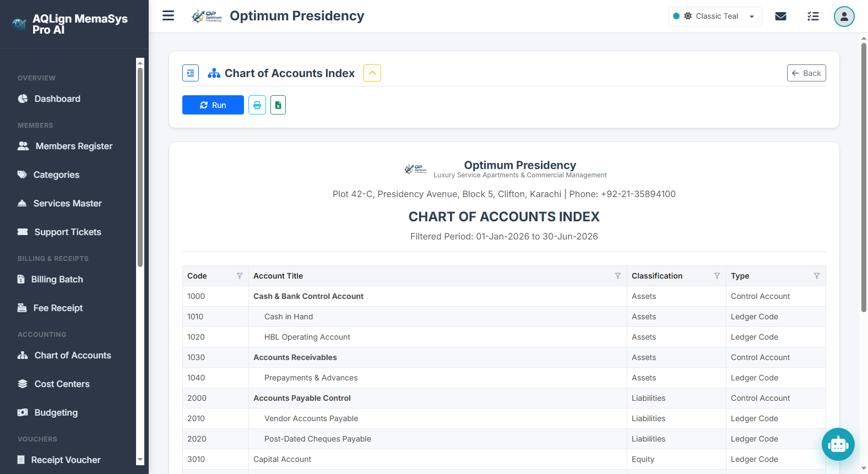The image size is (868, 474).
Task: Toggle the hamburger sidebar menu
Action: pyautogui.click(x=169, y=16)
